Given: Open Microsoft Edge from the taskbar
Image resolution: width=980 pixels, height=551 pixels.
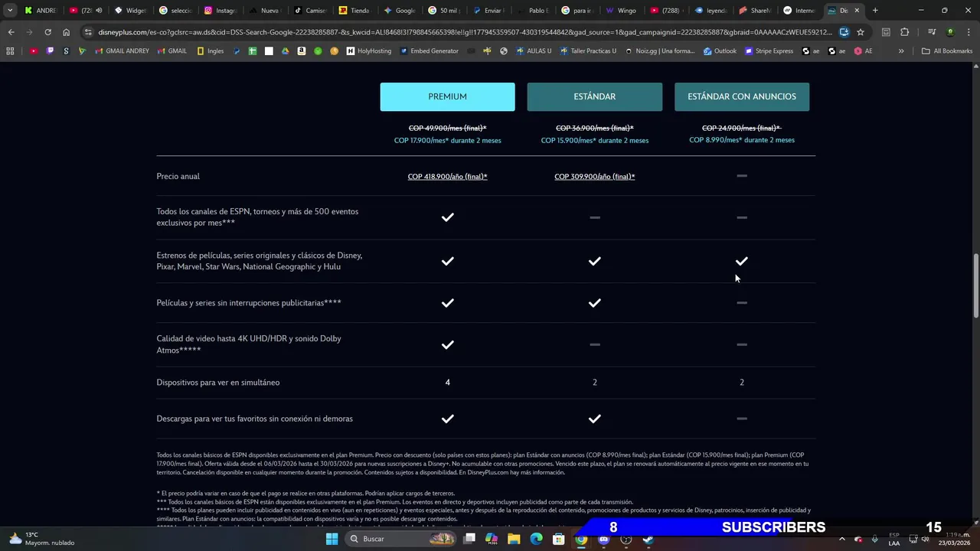Looking at the screenshot, I should [536, 539].
